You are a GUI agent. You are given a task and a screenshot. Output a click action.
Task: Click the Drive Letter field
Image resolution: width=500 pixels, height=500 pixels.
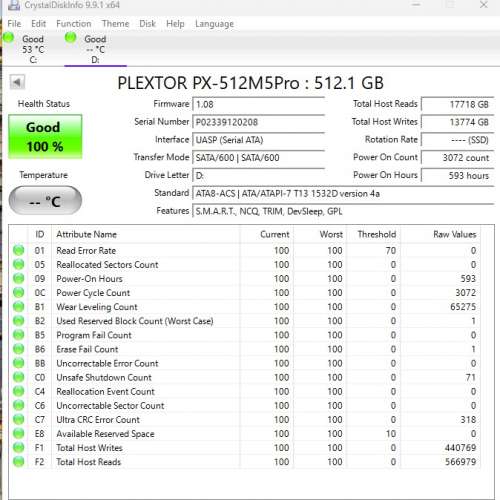(x=258, y=175)
